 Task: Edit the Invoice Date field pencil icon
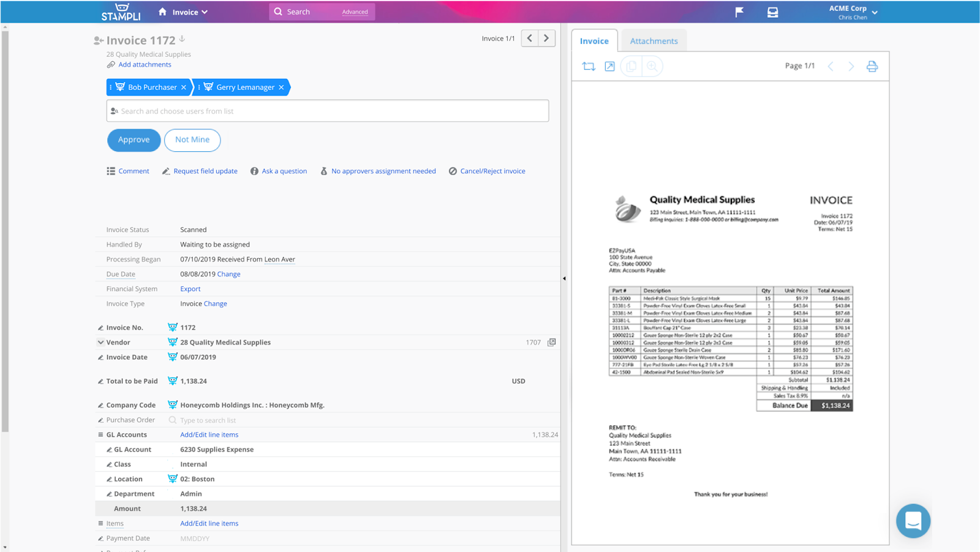pyautogui.click(x=100, y=357)
